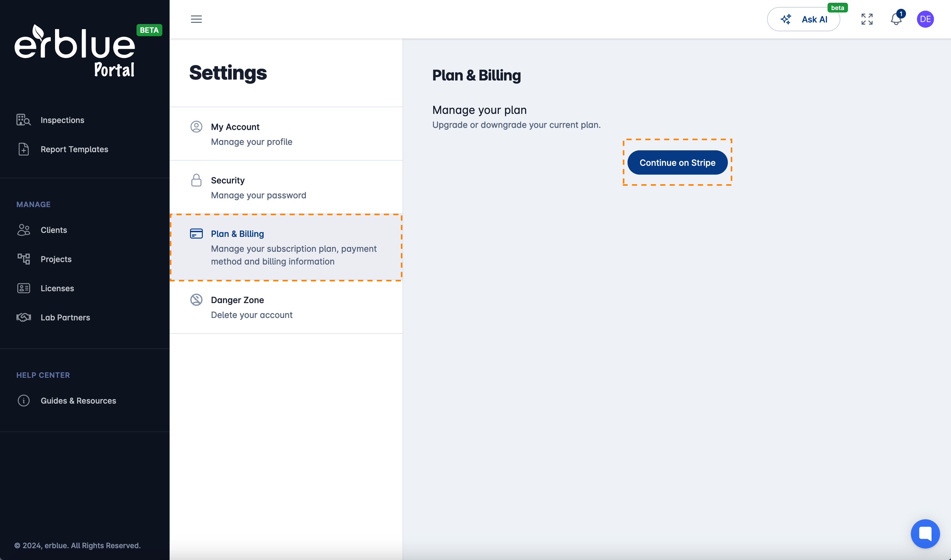The width and height of the screenshot is (951, 560).
Task: Open the user profile avatar menu
Action: (x=926, y=19)
